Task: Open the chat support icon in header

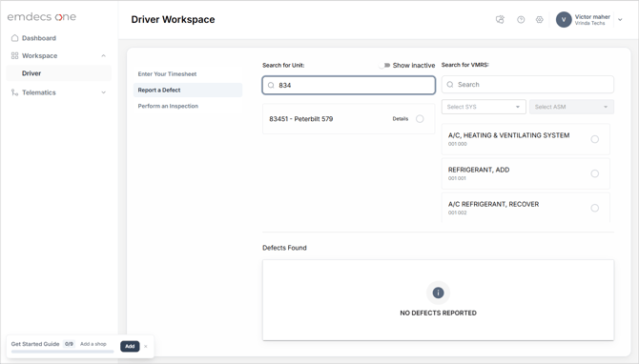Action: click(x=500, y=19)
